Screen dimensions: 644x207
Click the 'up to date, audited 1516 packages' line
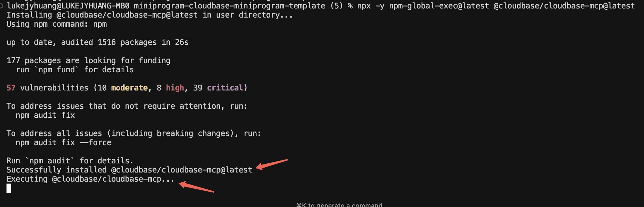click(98, 42)
